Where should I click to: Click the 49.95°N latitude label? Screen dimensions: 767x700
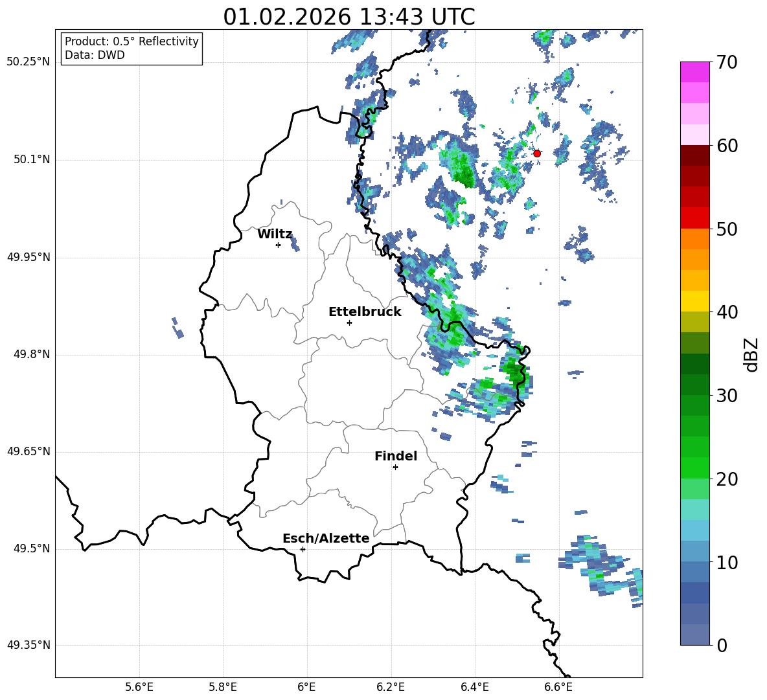(29, 257)
